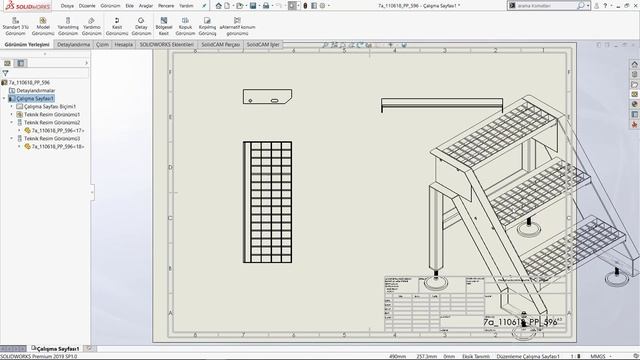Open the Araçlar menu
Image resolution: width=640 pixels, height=360 pixels.
pyautogui.click(x=146, y=6)
